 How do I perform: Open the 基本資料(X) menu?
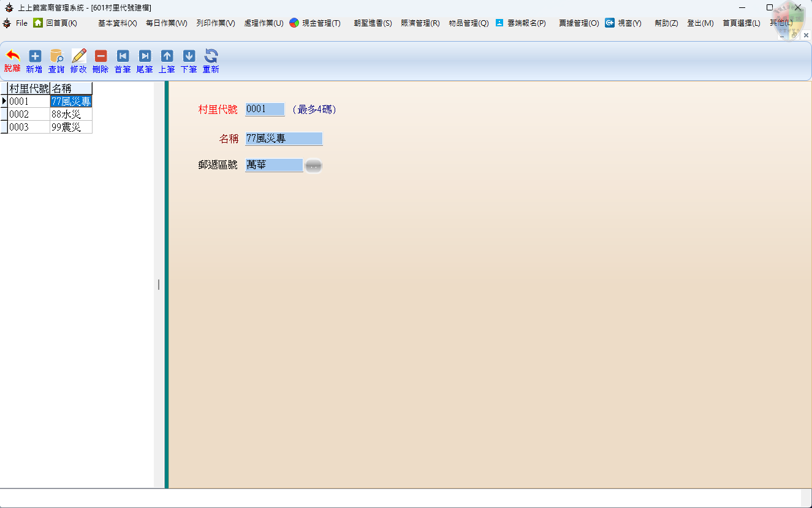click(x=117, y=23)
